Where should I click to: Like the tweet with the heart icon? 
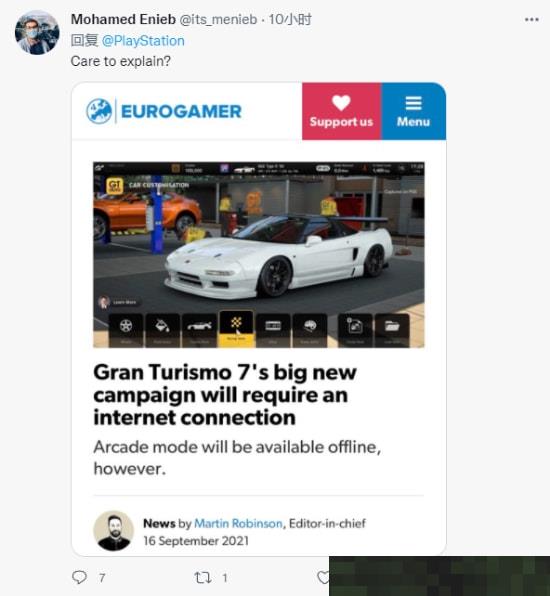323,577
